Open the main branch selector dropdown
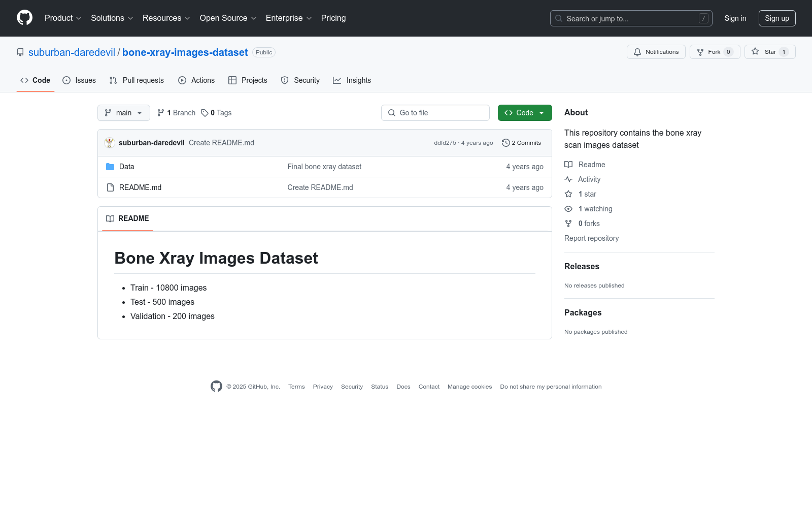The image size is (812, 508). (x=124, y=113)
